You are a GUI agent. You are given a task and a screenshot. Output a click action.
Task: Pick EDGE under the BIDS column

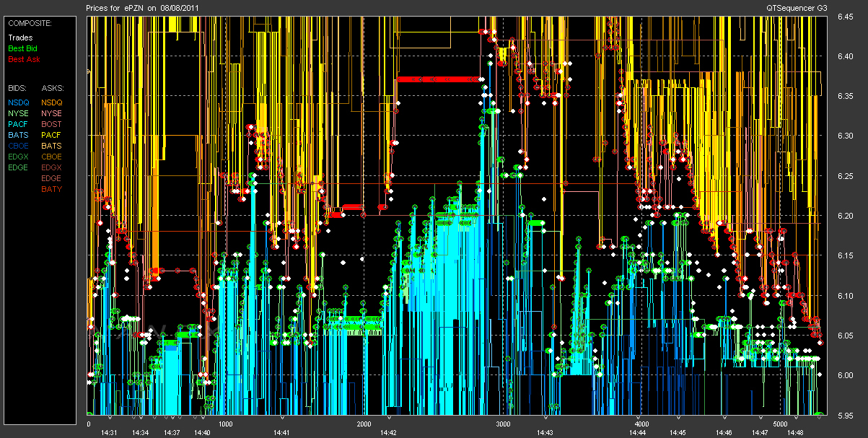(19, 167)
